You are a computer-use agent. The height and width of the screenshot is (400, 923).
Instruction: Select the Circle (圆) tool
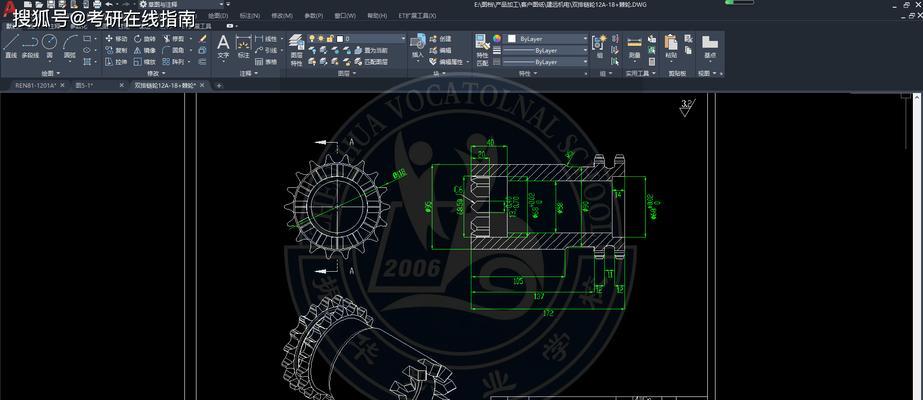click(49, 46)
